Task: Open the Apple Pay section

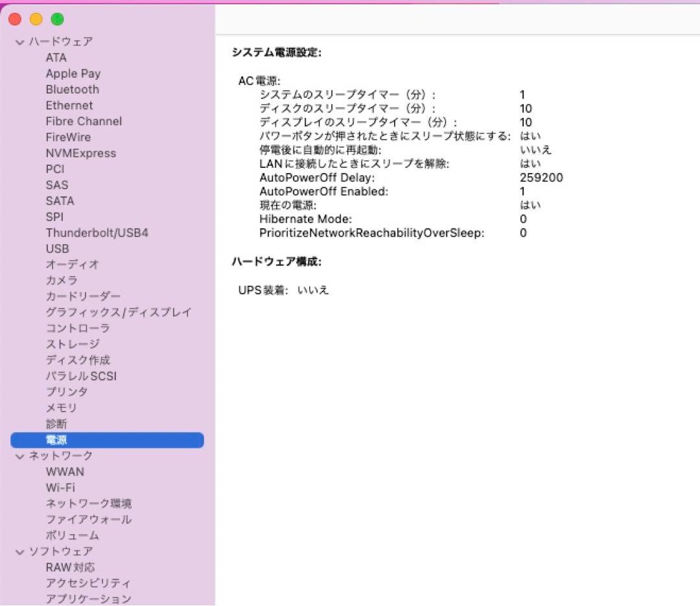Action: coord(73,73)
